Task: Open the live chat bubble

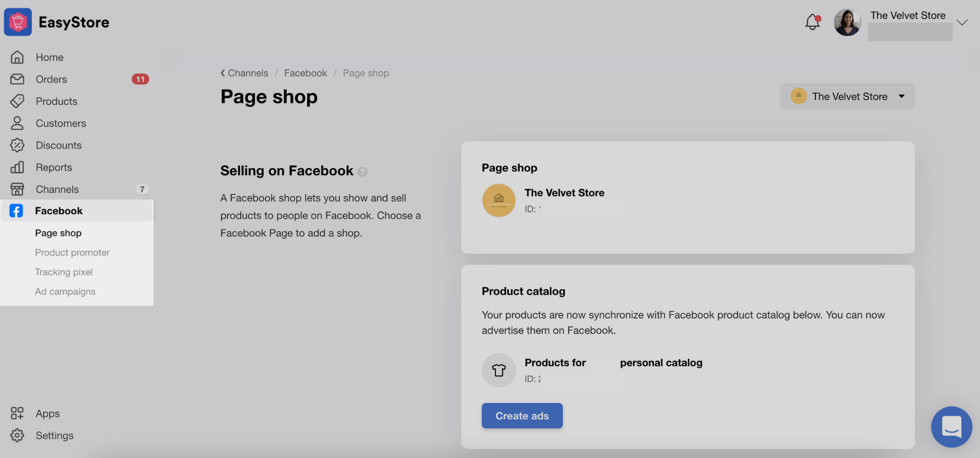Action: (x=951, y=427)
